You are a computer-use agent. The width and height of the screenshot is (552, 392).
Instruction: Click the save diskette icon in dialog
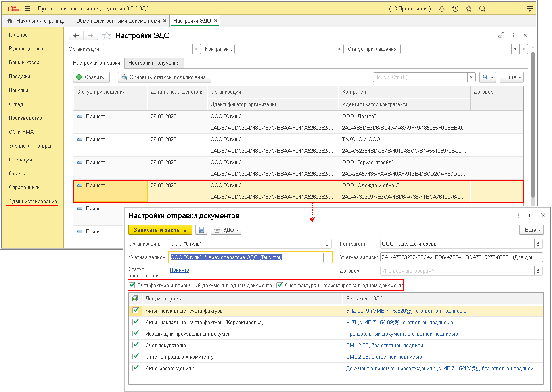click(x=201, y=230)
